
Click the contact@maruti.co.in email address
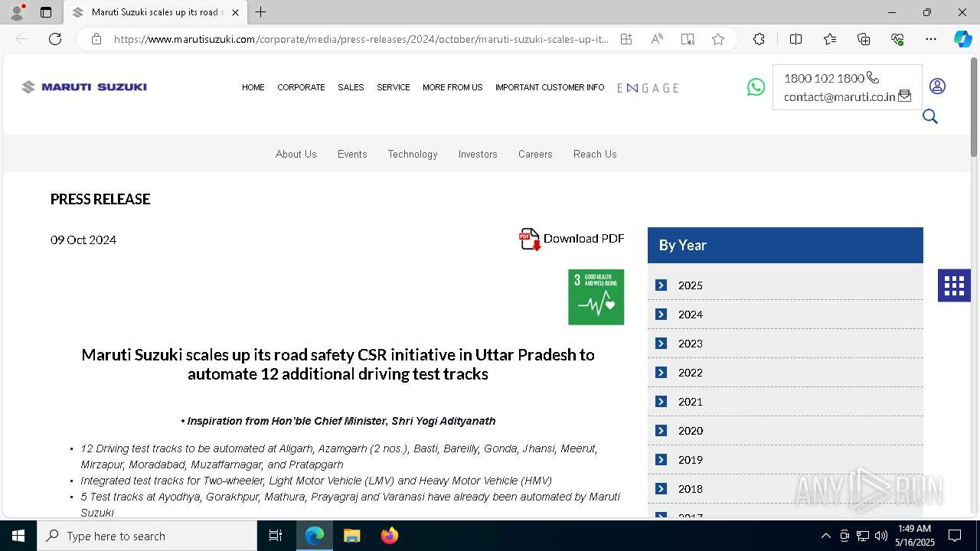[x=839, y=96]
